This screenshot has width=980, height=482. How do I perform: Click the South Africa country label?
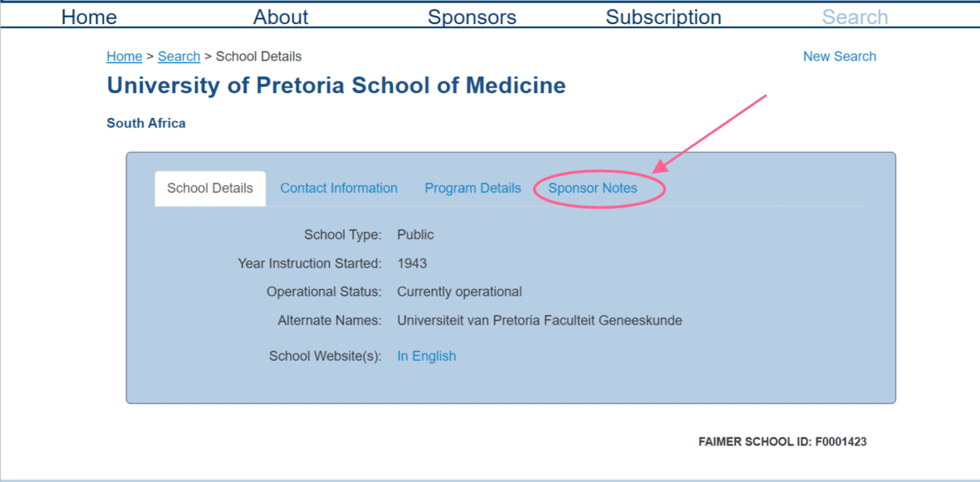pyautogui.click(x=146, y=123)
